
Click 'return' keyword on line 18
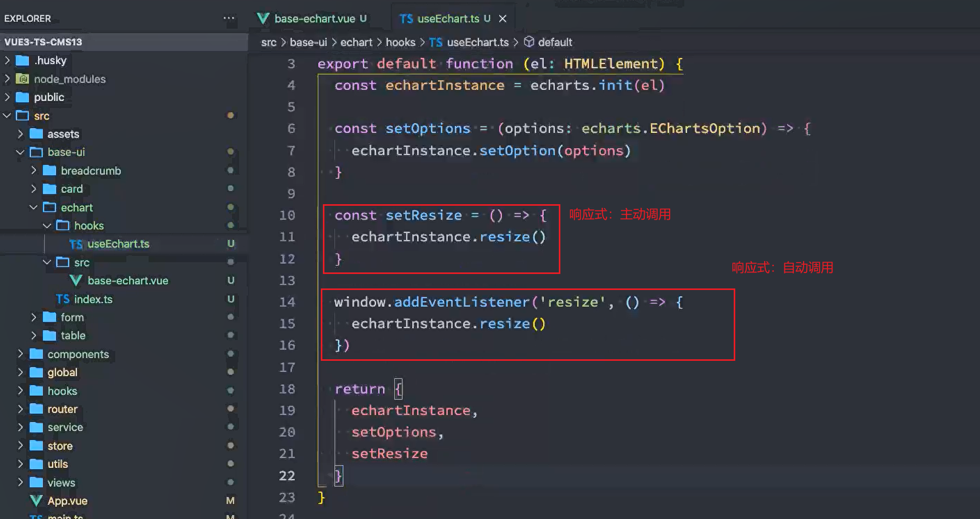coord(360,389)
